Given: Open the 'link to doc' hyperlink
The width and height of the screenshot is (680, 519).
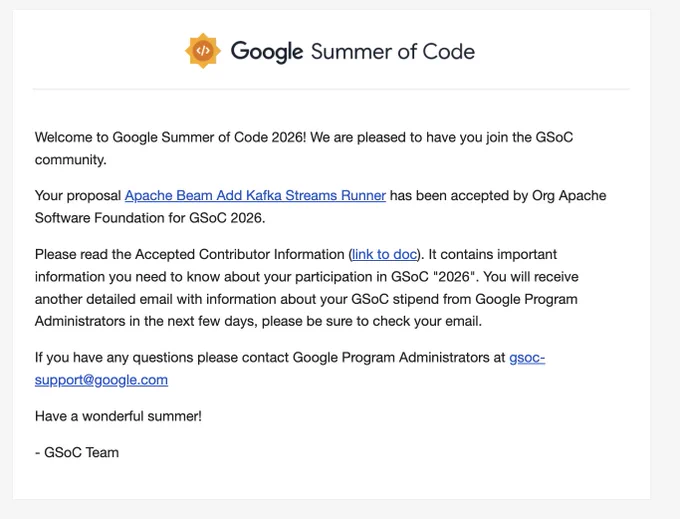Looking at the screenshot, I should click(x=384, y=254).
